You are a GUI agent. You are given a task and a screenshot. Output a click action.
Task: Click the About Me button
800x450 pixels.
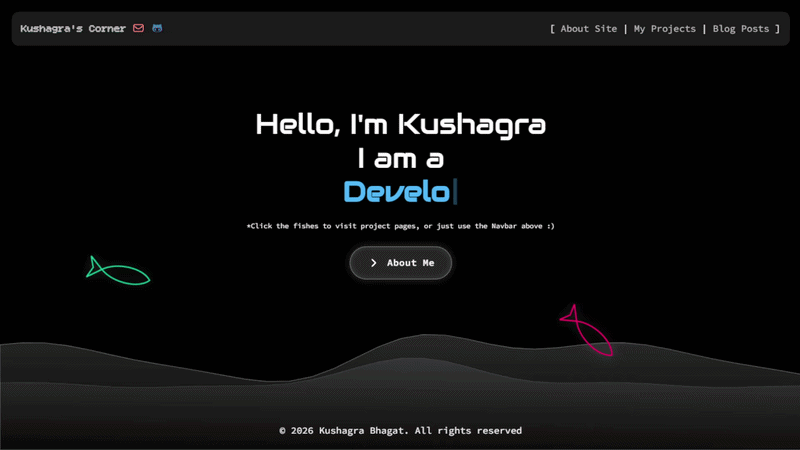401,263
